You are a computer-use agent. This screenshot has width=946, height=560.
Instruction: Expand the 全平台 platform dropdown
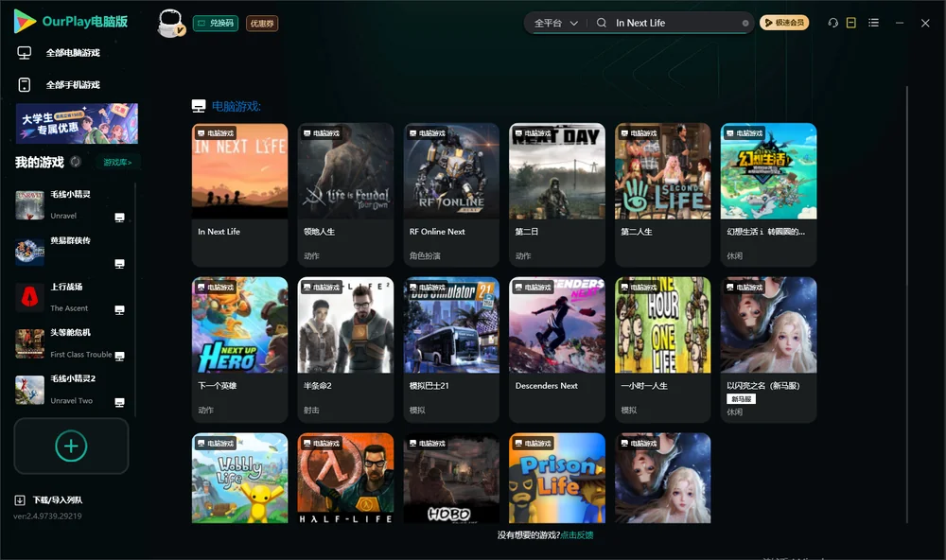(555, 23)
